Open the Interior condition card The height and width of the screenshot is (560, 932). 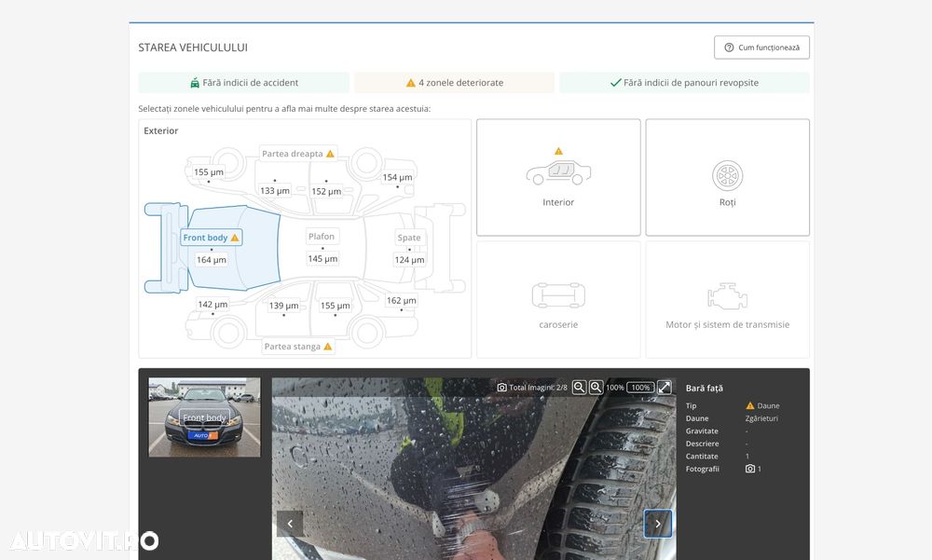click(x=558, y=177)
